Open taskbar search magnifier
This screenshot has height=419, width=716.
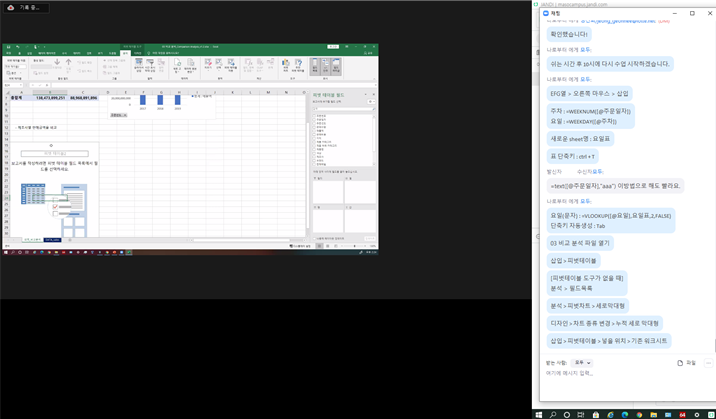pos(553,414)
